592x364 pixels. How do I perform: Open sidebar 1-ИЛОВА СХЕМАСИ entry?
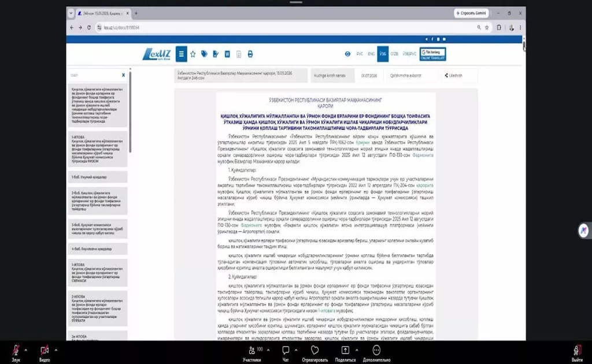[x=97, y=273]
